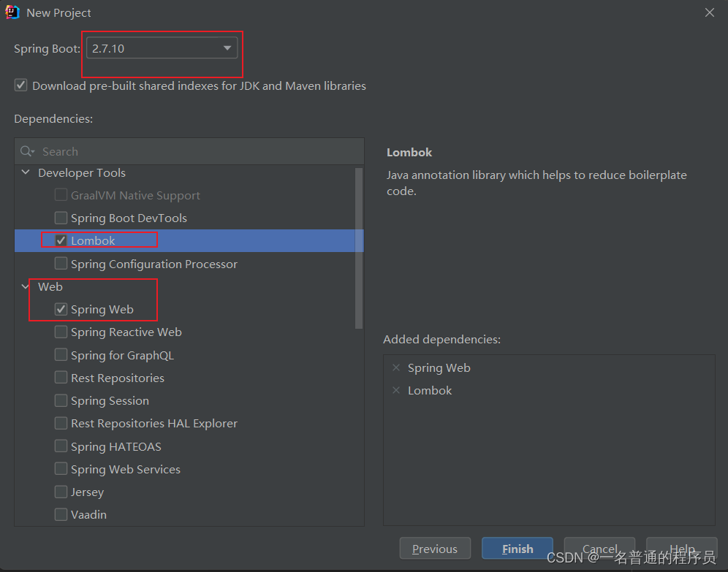The width and height of the screenshot is (728, 572).
Task: Click the dependencies Search field
Action: click(189, 151)
